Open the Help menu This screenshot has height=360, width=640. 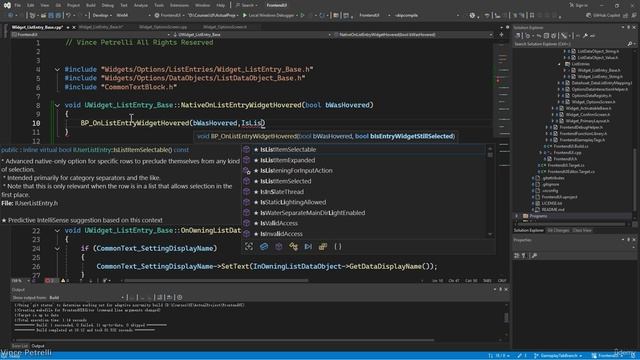pos(220,5)
